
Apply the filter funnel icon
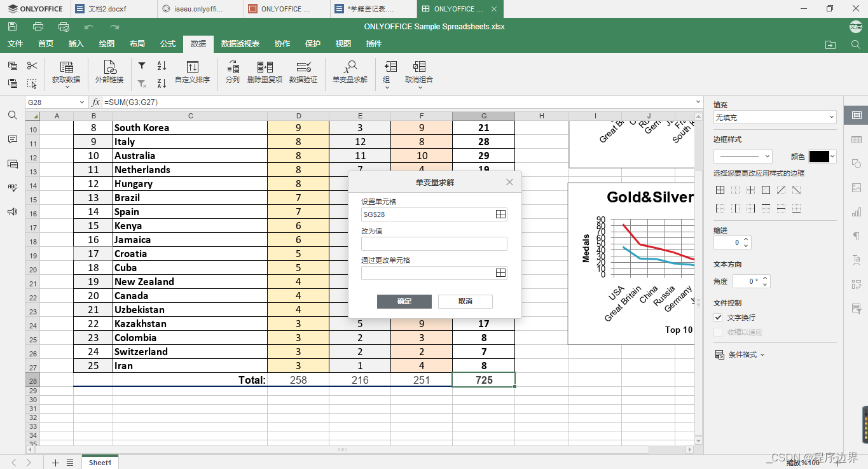pyautogui.click(x=142, y=66)
